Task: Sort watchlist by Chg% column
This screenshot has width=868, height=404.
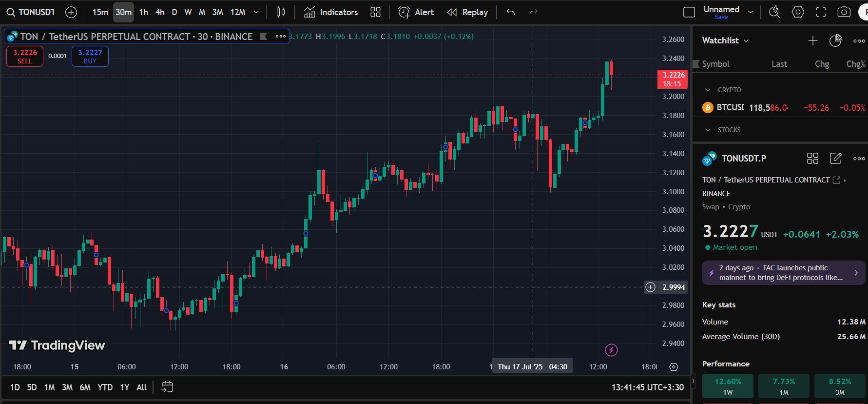Action: pos(856,64)
